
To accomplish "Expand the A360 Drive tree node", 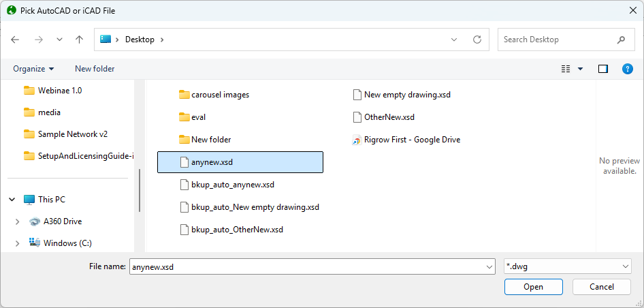I will (x=18, y=221).
